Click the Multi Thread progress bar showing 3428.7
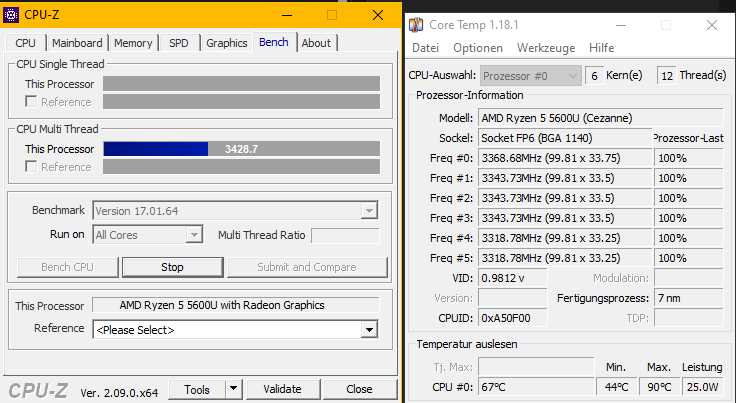 241,149
